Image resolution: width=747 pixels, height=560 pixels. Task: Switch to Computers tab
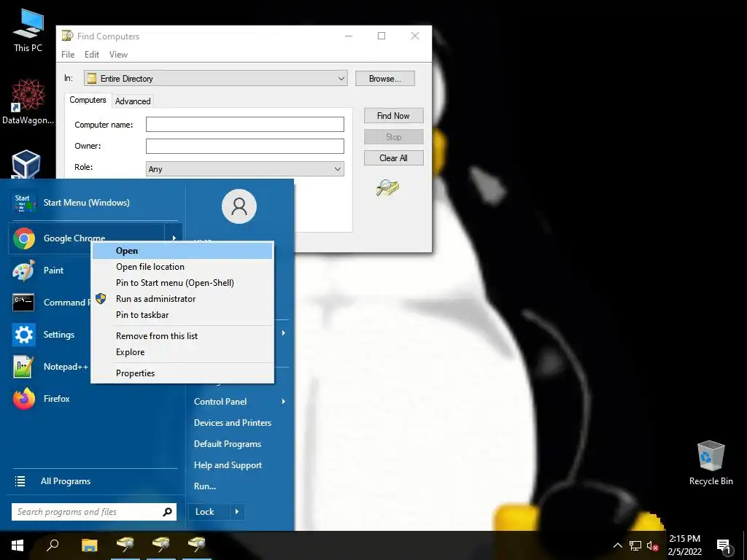click(88, 100)
